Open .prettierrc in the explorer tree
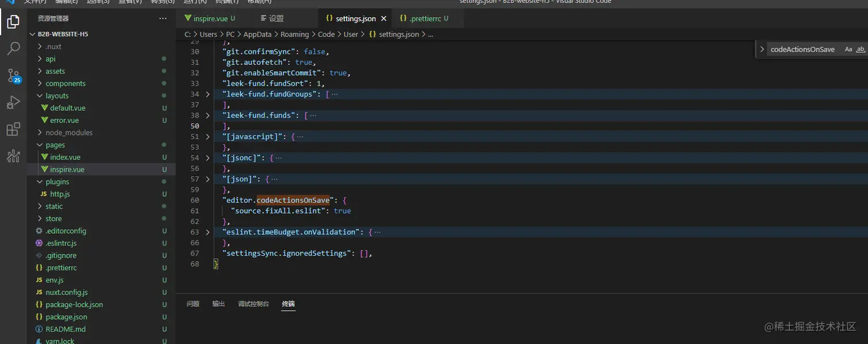The height and width of the screenshot is (344, 868). pos(101,268)
